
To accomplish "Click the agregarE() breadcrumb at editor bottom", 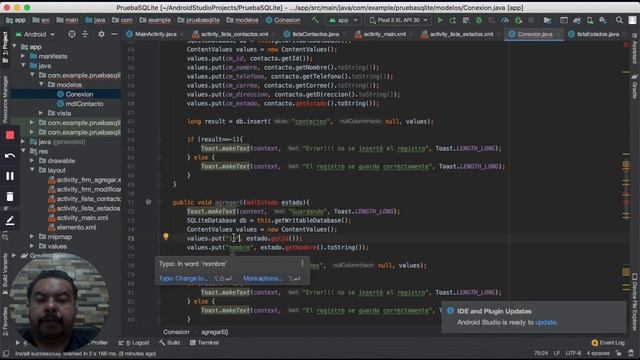I will click(x=214, y=332).
